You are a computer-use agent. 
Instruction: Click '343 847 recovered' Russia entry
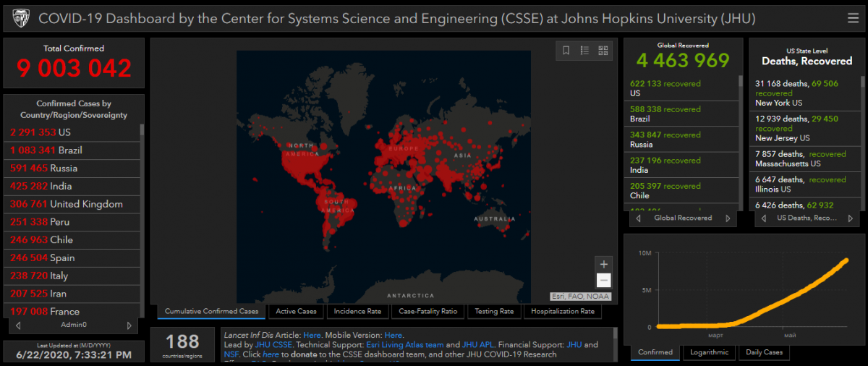pos(681,140)
